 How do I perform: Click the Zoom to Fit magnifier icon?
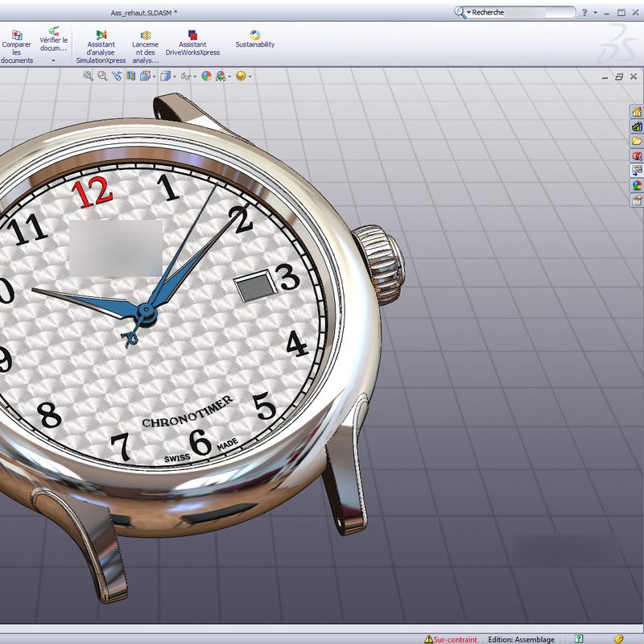point(89,76)
